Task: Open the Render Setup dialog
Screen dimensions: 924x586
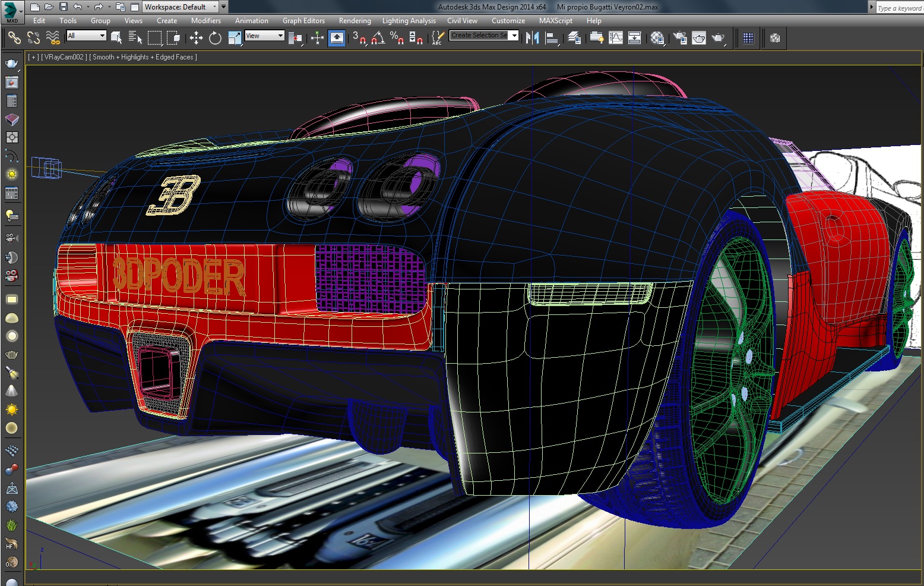Action: 680,38
